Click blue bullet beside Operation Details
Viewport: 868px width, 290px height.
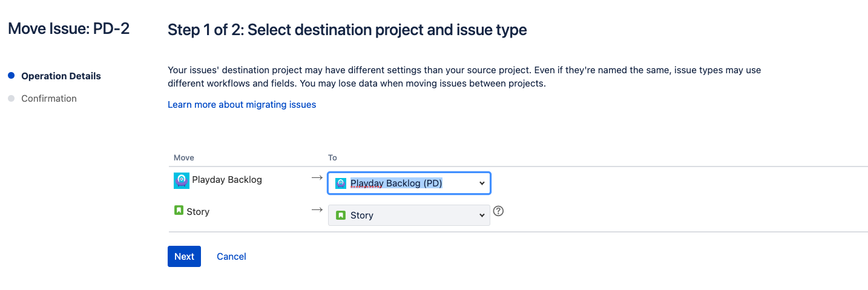(x=11, y=76)
